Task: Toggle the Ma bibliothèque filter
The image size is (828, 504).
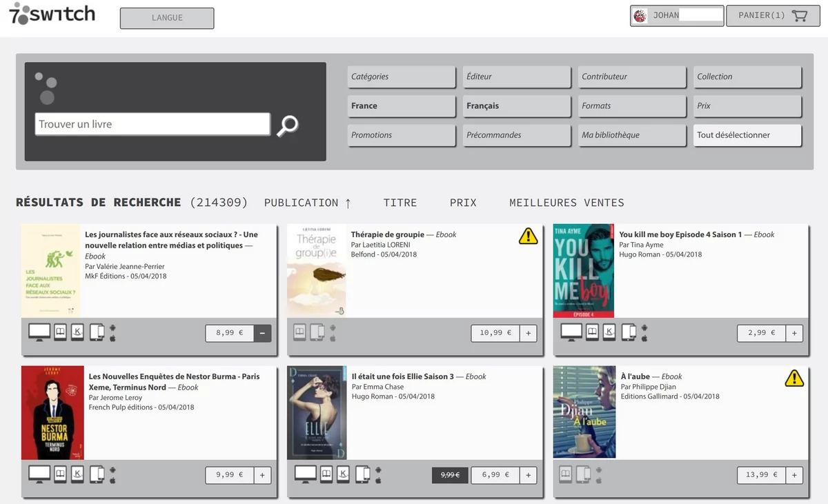Action: coord(632,135)
